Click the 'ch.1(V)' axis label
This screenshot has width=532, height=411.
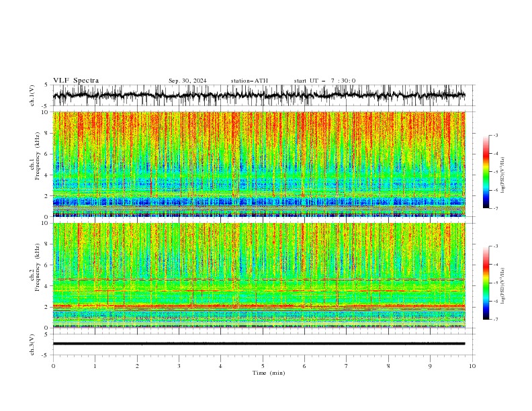(32, 95)
